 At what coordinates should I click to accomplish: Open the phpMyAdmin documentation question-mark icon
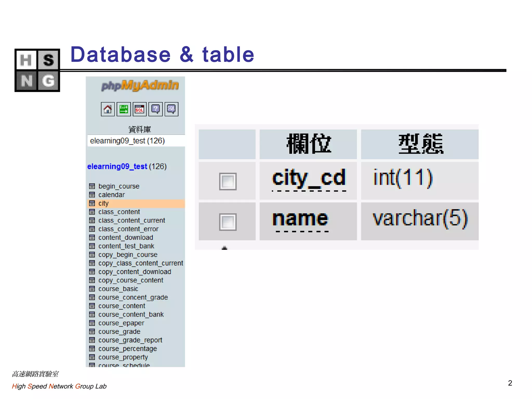[155, 109]
